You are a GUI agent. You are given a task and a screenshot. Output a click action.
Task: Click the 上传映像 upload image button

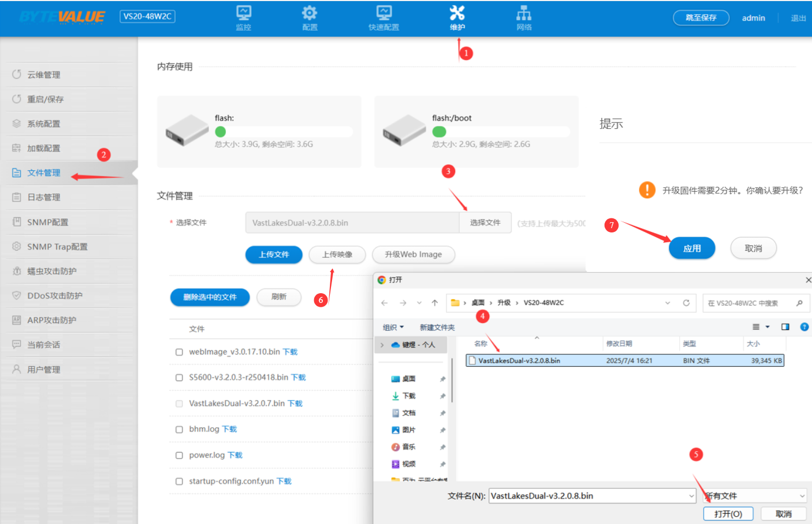pos(337,255)
